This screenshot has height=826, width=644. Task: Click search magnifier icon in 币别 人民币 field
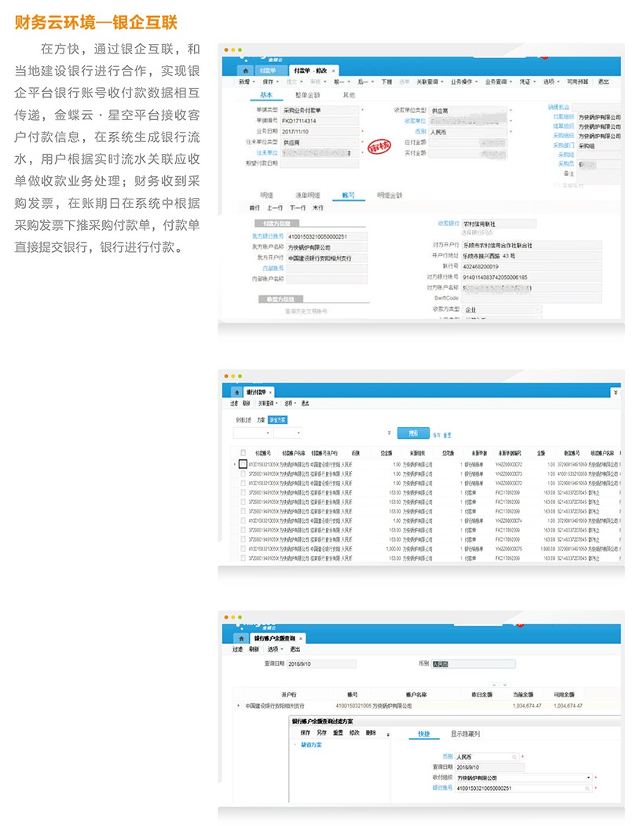514,756
